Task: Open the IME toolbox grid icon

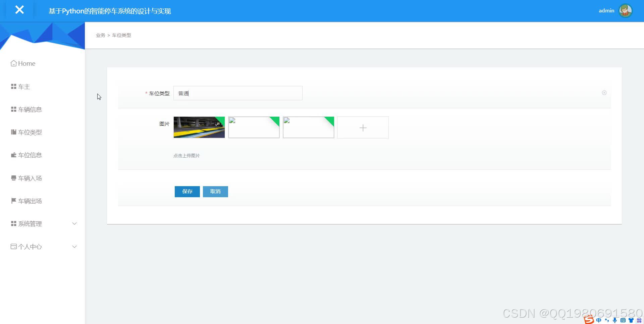Action: [x=639, y=320]
